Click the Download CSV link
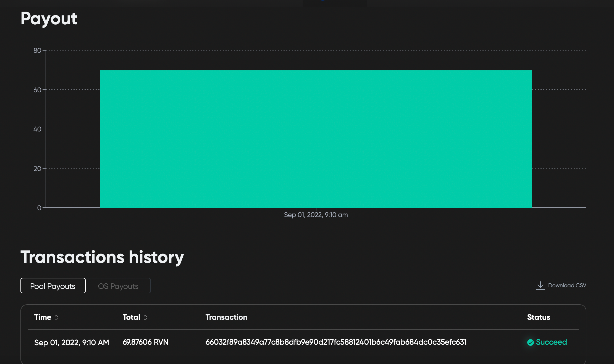This screenshot has height=364, width=614. 561,285
